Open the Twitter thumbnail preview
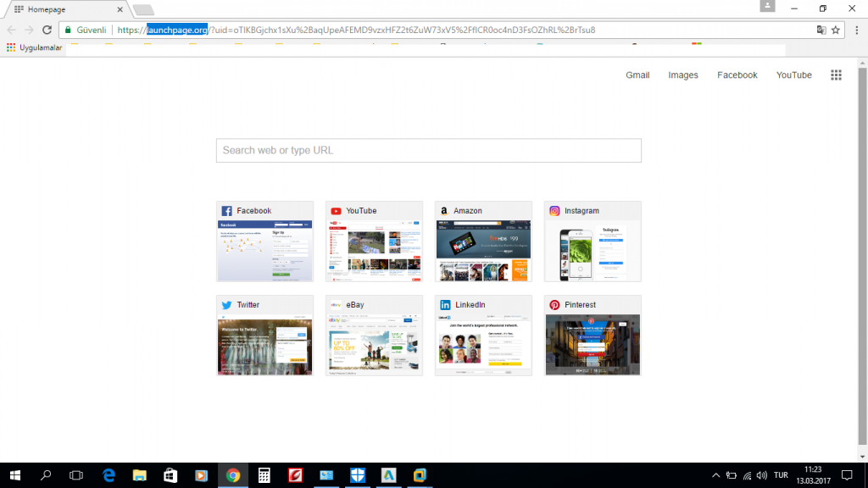Image resolution: width=868 pixels, height=488 pixels. point(264,345)
